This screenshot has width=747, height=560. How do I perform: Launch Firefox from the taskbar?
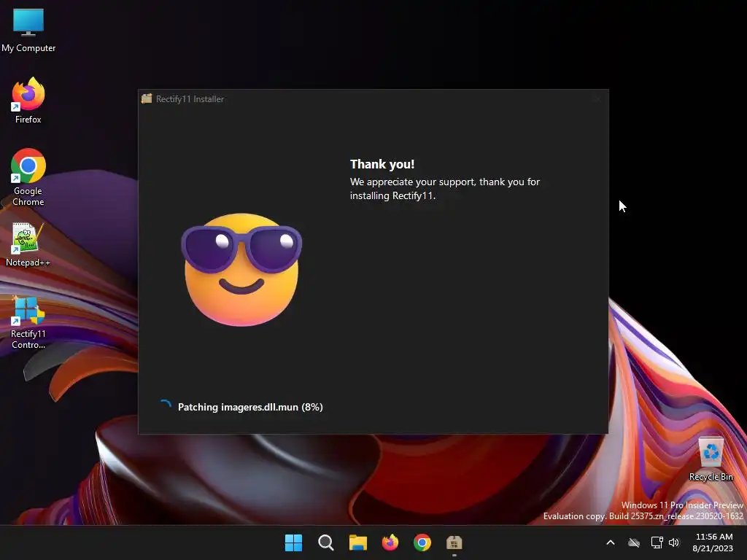click(390, 542)
